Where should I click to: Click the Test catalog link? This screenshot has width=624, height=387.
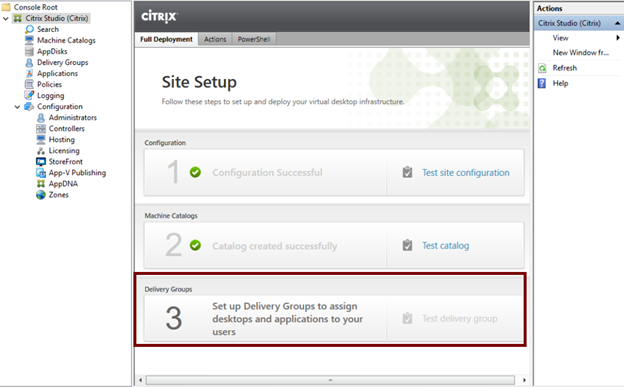click(x=445, y=246)
